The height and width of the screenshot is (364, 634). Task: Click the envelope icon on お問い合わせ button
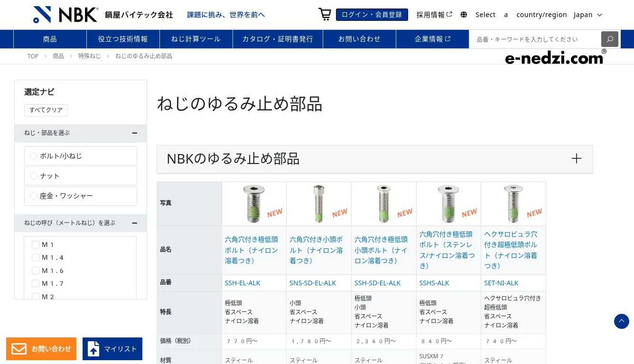[19, 349]
